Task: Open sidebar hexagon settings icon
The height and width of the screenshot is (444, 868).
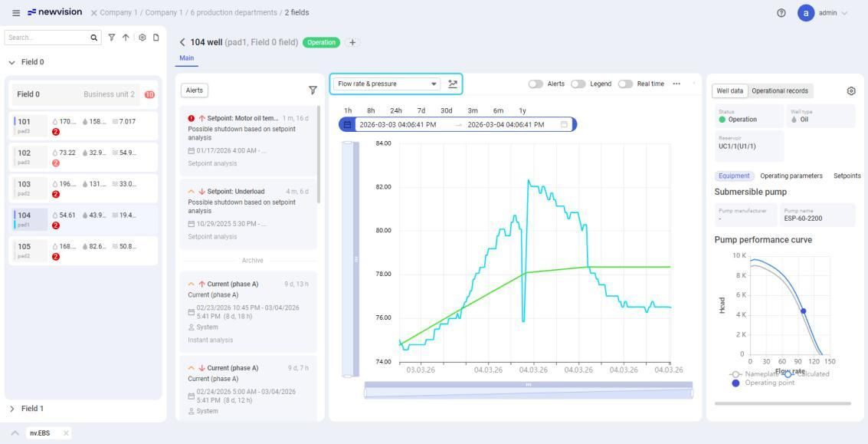Action: [142, 37]
